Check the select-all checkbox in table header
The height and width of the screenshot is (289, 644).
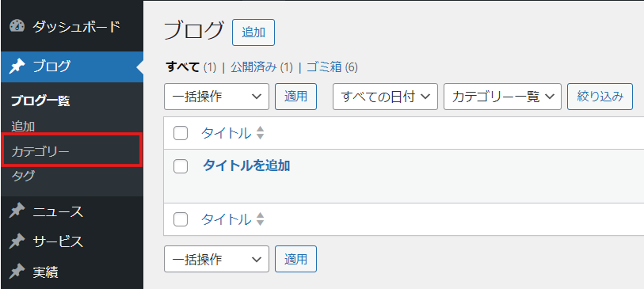(181, 133)
